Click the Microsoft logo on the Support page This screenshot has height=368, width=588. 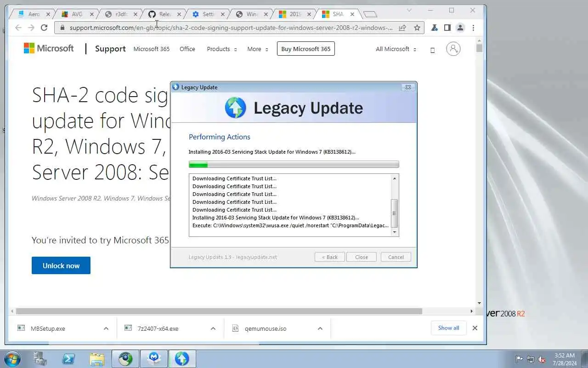pos(49,48)
